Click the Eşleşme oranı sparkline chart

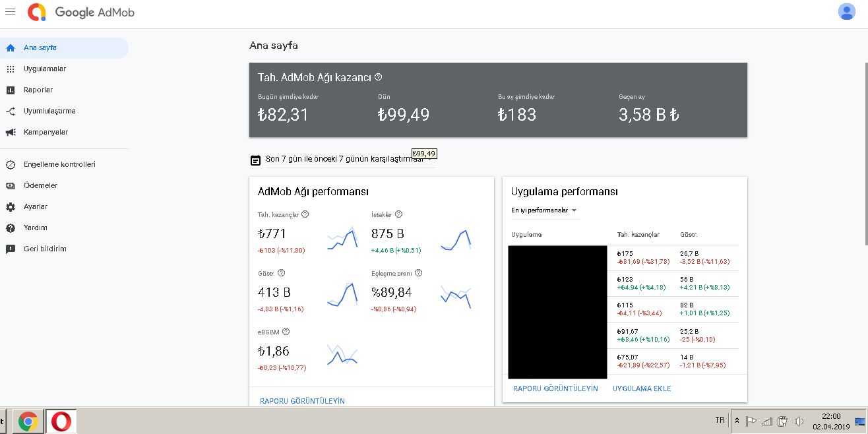click(456, 297)
